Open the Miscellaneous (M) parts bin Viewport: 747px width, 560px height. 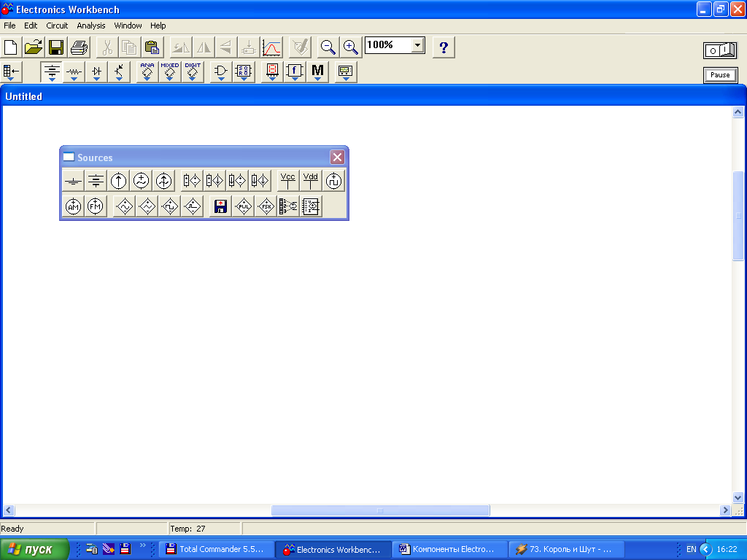(x=317, y=72)
